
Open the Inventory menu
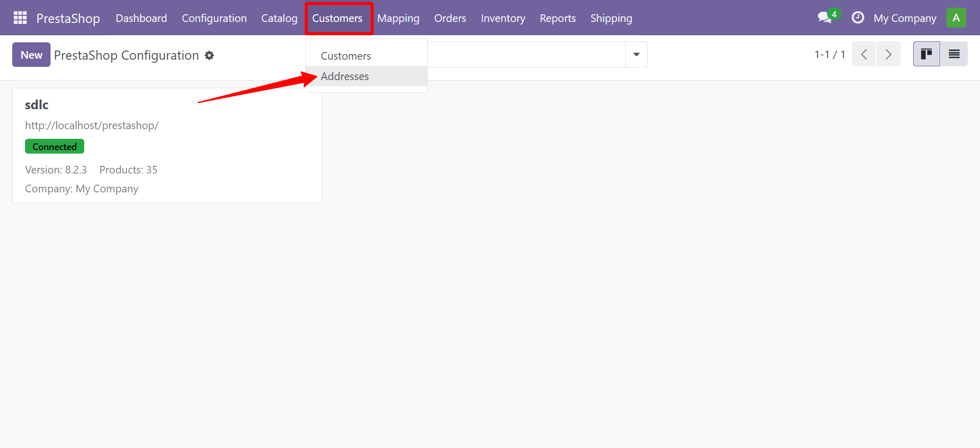503,18
